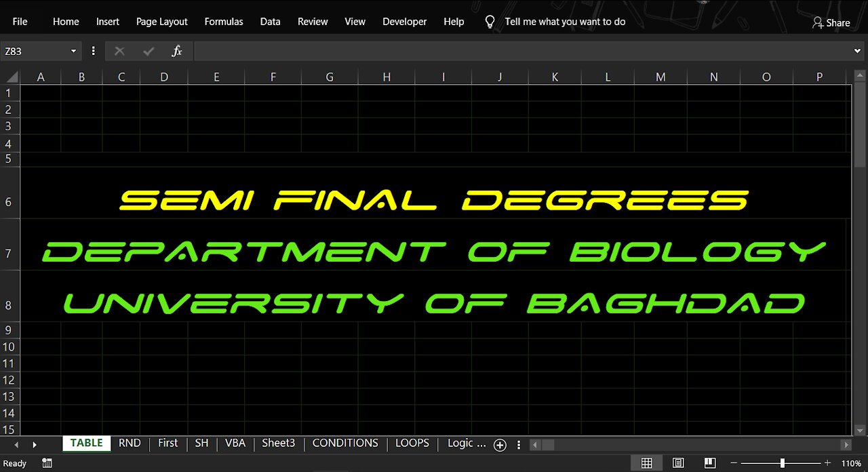Switch to Page Break Preview icon
This screenshot has width=868, height=472.
(709, 463)
